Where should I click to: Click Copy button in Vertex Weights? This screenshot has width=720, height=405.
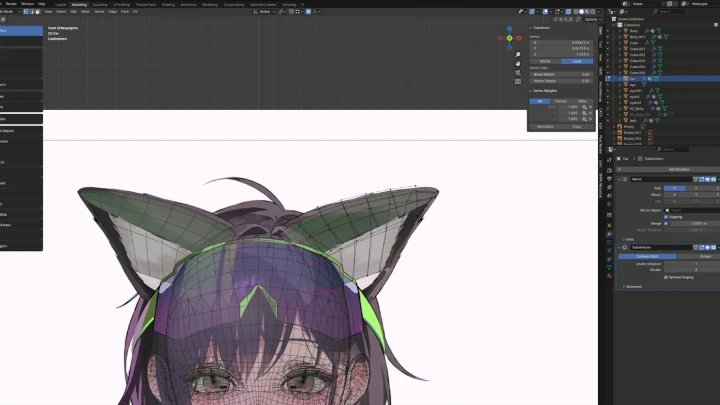pyautogui.click(x=577, y=127)
